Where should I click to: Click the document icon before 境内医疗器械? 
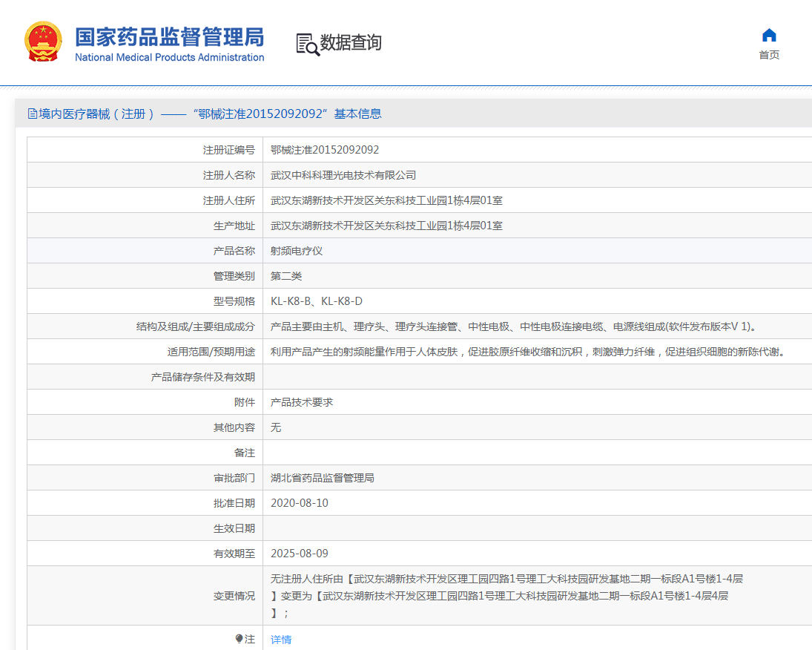(x=33, y=114)
